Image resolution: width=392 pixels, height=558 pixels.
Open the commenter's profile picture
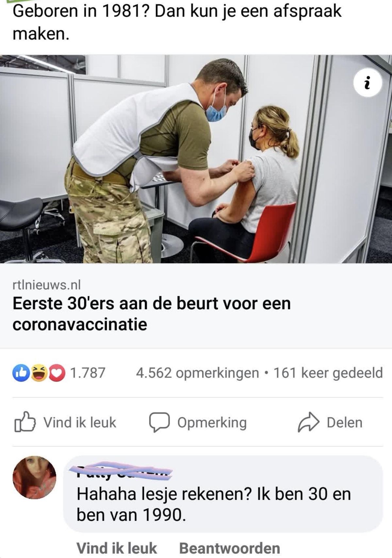pyautogui.click(x=34, y=477)
